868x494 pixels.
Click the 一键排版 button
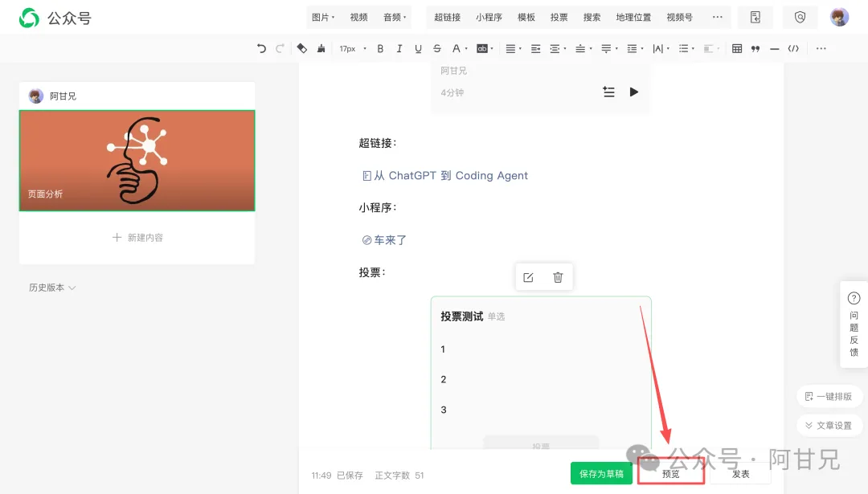828,396
